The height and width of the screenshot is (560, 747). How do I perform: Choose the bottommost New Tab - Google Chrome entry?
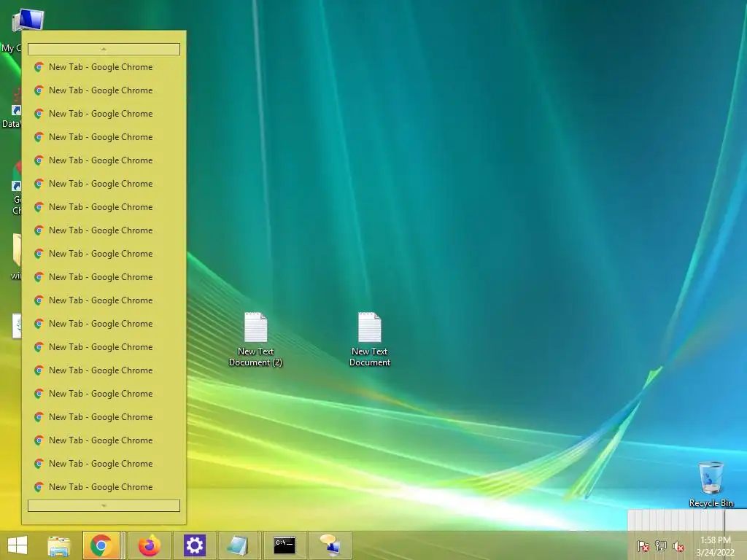click(x=104, y=487)
